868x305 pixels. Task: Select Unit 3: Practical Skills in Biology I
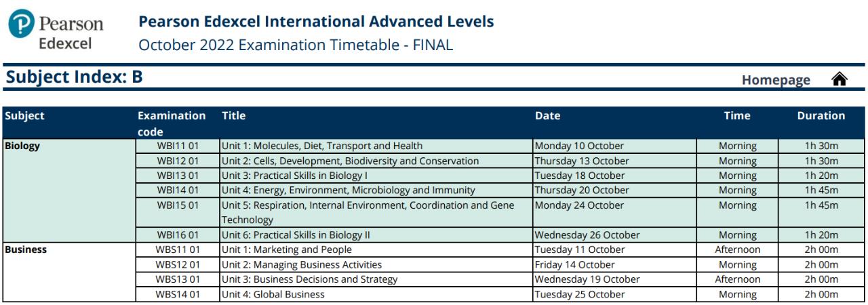pyautogui.click(x=294, y=176)
